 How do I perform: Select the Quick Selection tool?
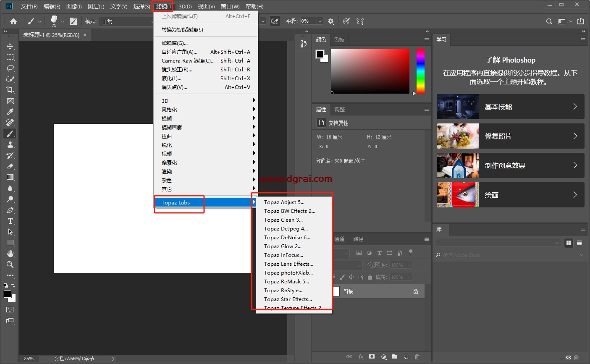click(10, 79)
